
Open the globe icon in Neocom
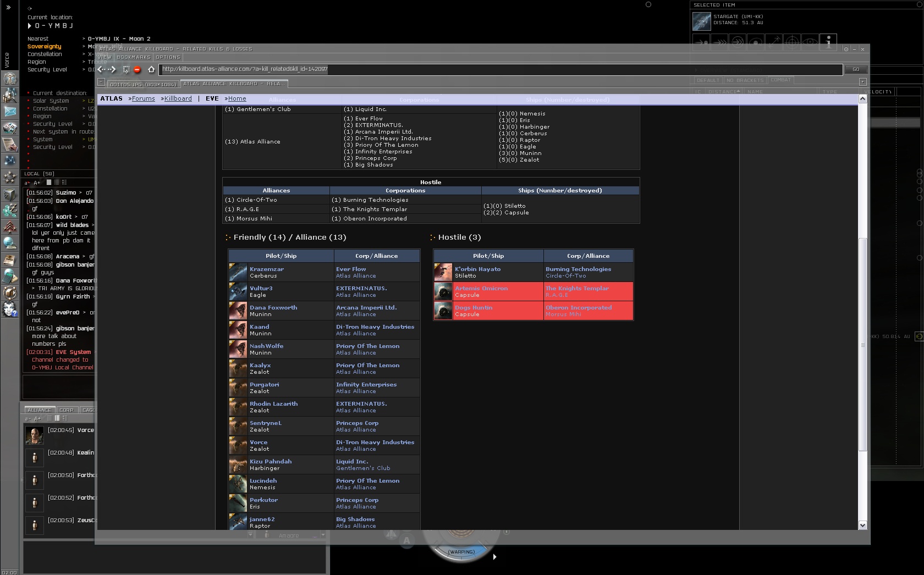10,244
